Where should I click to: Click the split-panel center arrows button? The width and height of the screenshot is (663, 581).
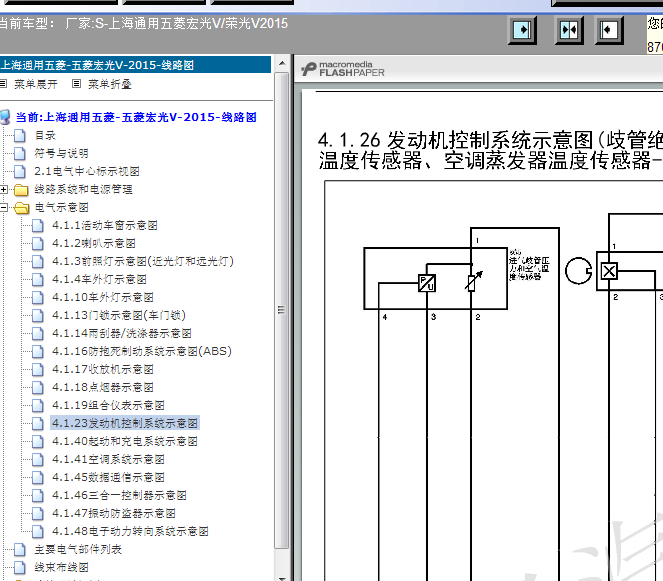(569, 30)
